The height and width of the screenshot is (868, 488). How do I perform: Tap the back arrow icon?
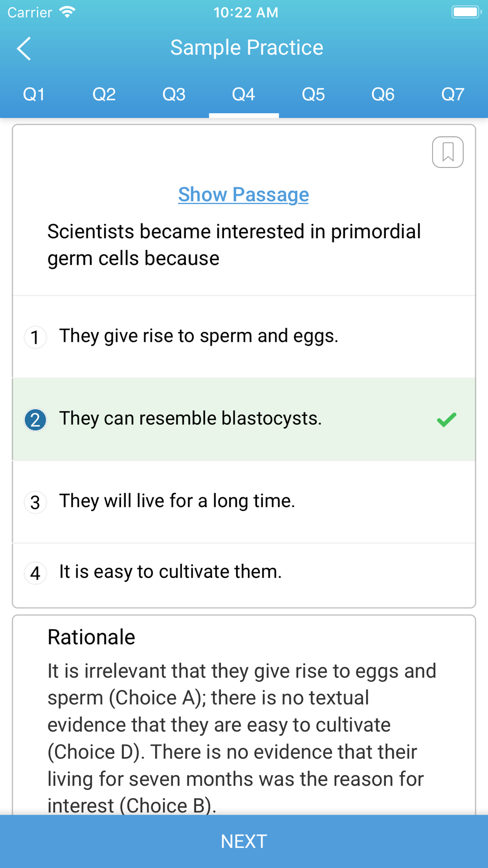[24, 48]
